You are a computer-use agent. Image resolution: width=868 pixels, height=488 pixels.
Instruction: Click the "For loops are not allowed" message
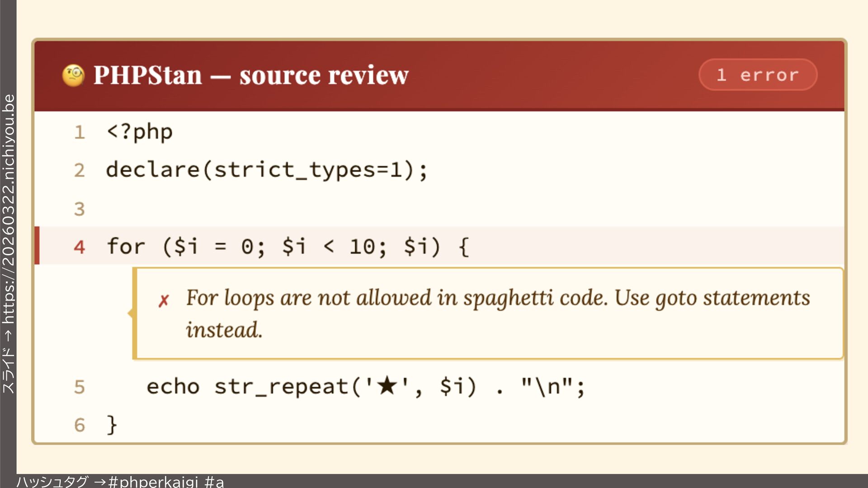497,313
